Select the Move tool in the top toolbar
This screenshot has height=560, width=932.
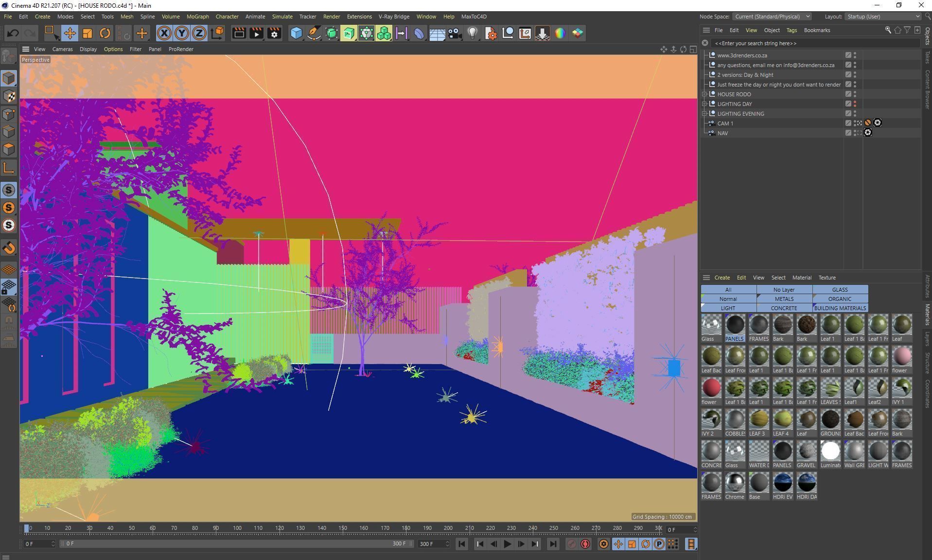click(70, 33)
